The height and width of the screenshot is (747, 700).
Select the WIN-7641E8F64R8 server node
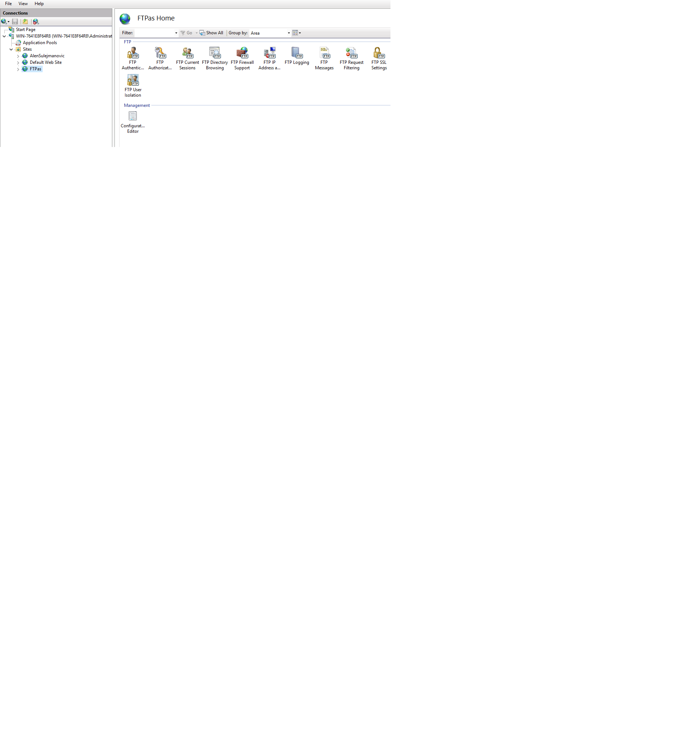click(x=64, y=36)
